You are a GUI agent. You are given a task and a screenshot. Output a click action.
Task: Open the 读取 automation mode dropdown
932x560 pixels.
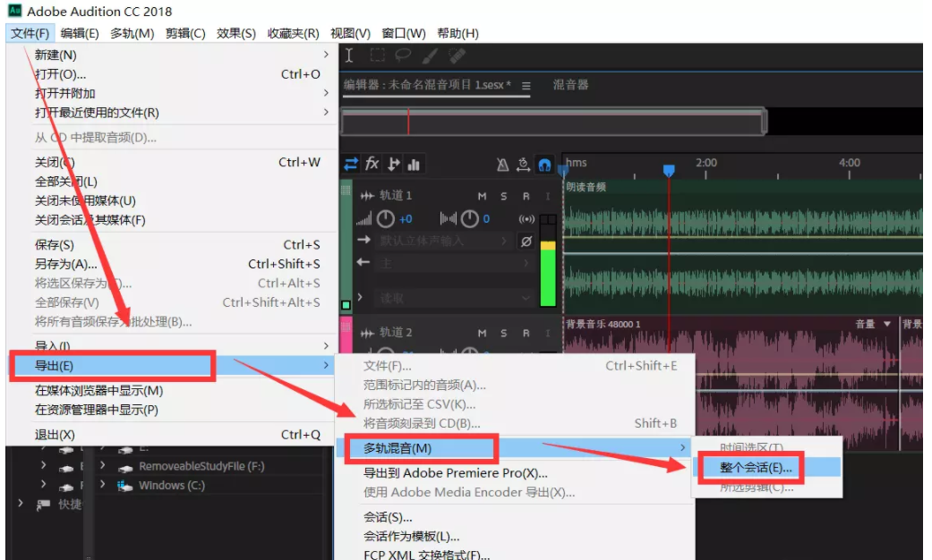click(x=454, y=298)
